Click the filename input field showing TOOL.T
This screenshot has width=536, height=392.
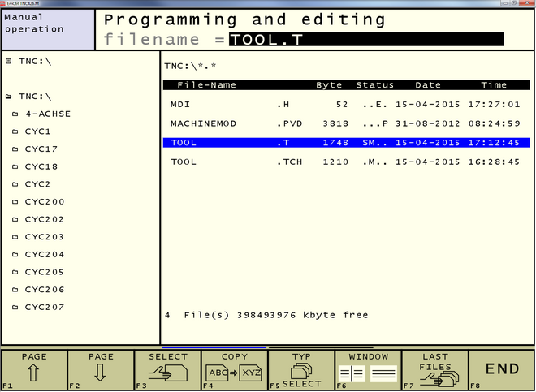365,39
